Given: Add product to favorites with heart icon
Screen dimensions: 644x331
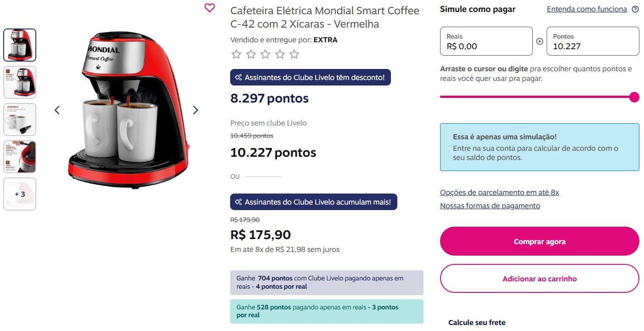Looking at the screenshot, I should click(x=209, y=8).
